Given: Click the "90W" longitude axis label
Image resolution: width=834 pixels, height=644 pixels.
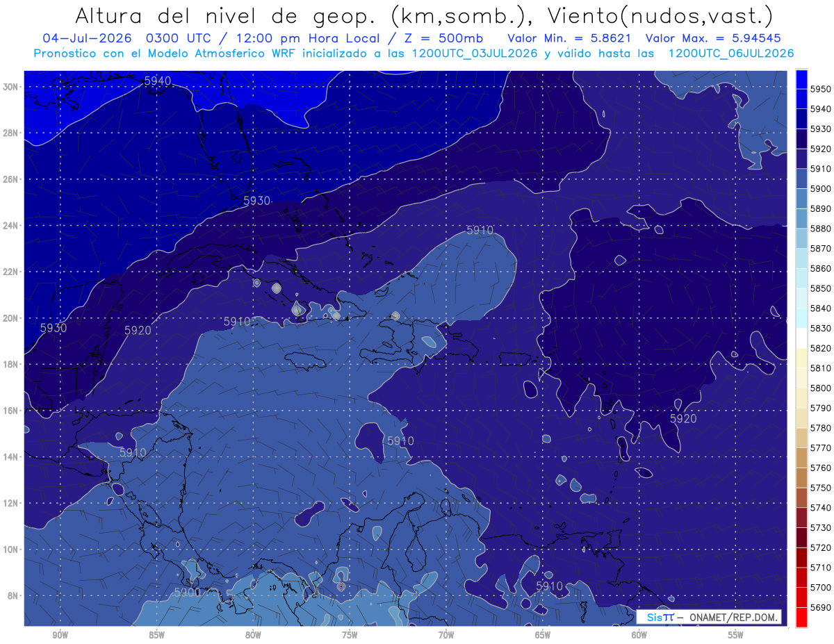Looking at the screenshot, I should click(60, 635).
